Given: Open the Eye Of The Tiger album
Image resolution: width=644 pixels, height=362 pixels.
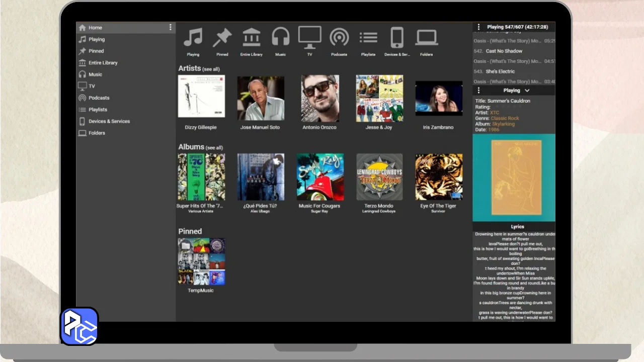Looking at the screenshot, I should pos(439,177).
